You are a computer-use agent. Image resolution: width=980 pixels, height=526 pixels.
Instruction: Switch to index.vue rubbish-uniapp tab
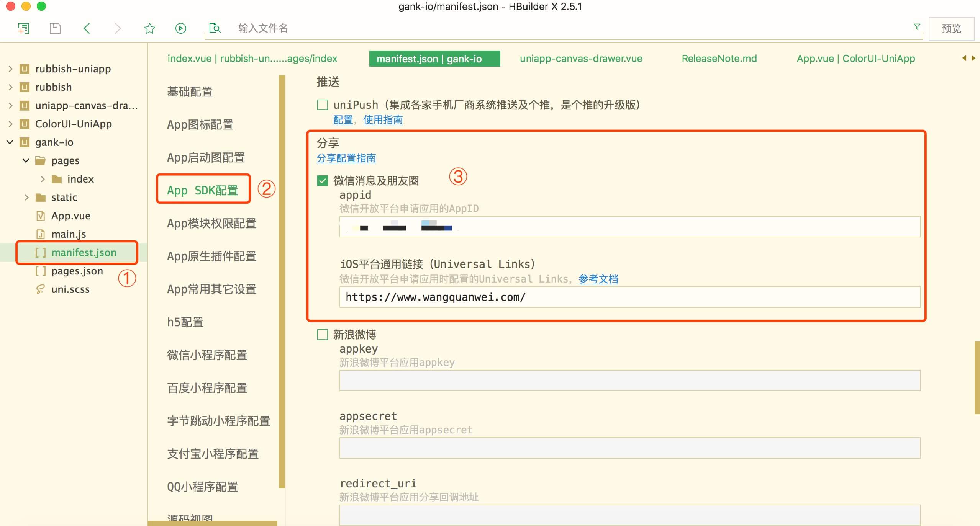[252, 59]
